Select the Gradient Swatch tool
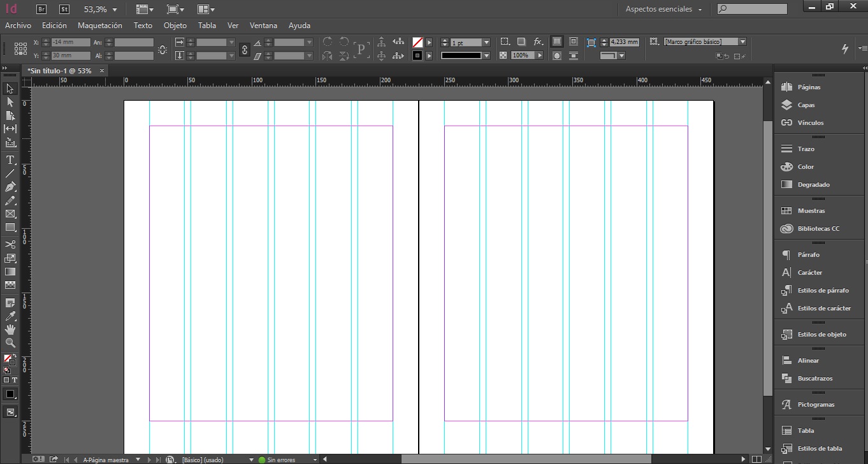This screenshot has width=868, height=464. tap(10, 272)
